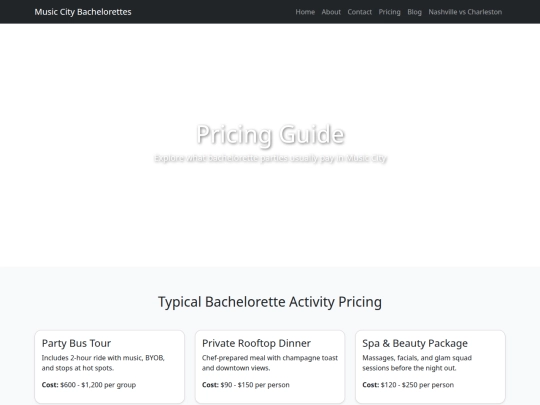The image size is (540, 405).
Task: Go to the Home nav item
Action: 305,12
